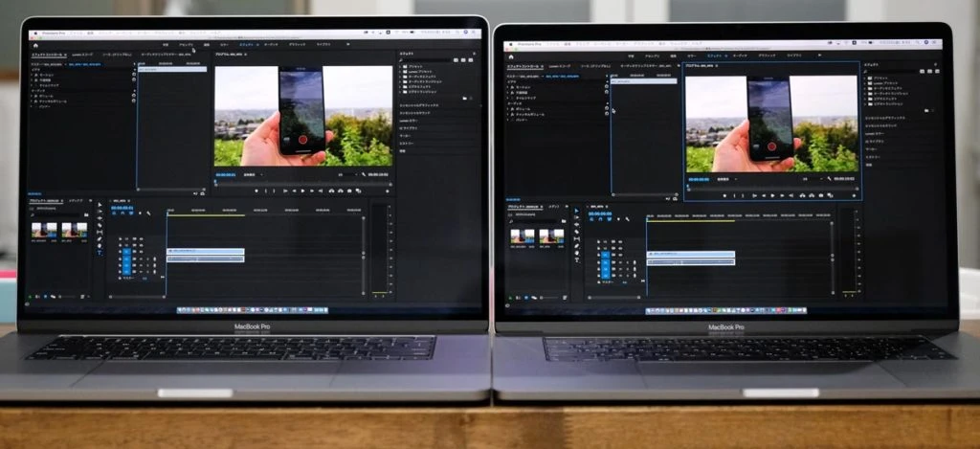Expand Video Effects folder in left Effects panel

click(x=400, y=87)
